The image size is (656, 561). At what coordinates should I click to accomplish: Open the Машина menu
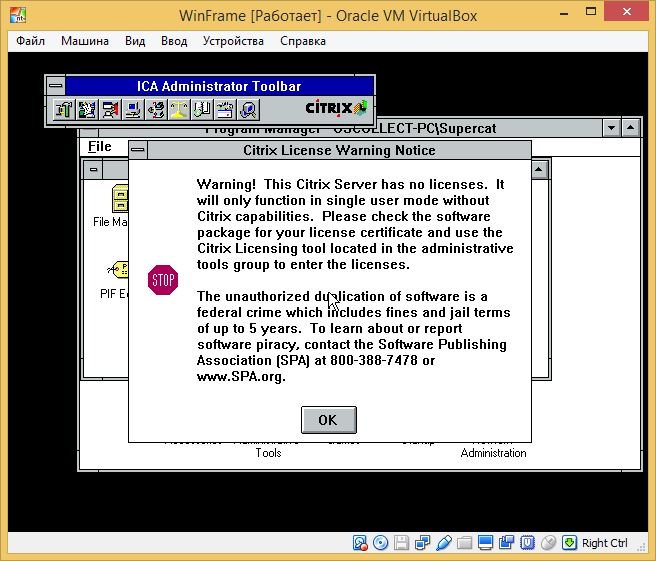pos(85,41)
